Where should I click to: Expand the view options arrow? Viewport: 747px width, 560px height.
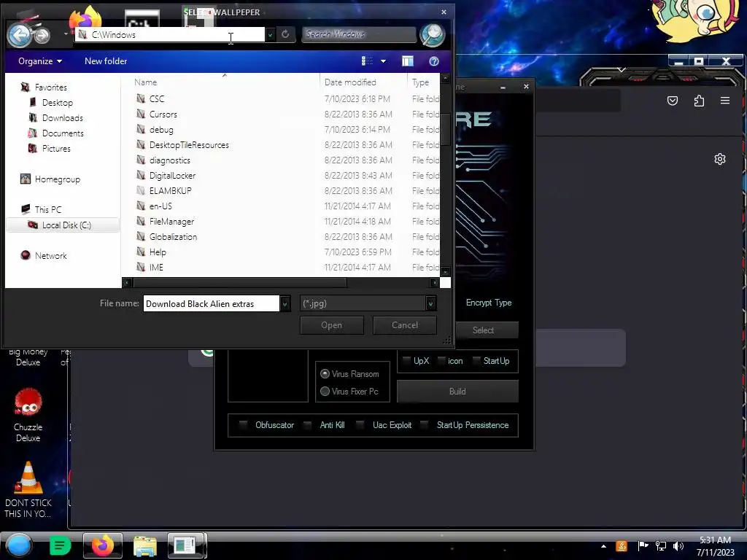(383, 61)
